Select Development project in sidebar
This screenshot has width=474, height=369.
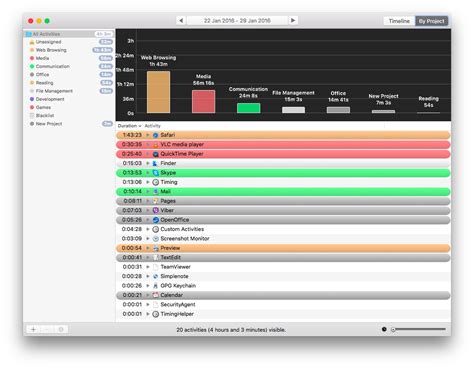coord(69,99)
